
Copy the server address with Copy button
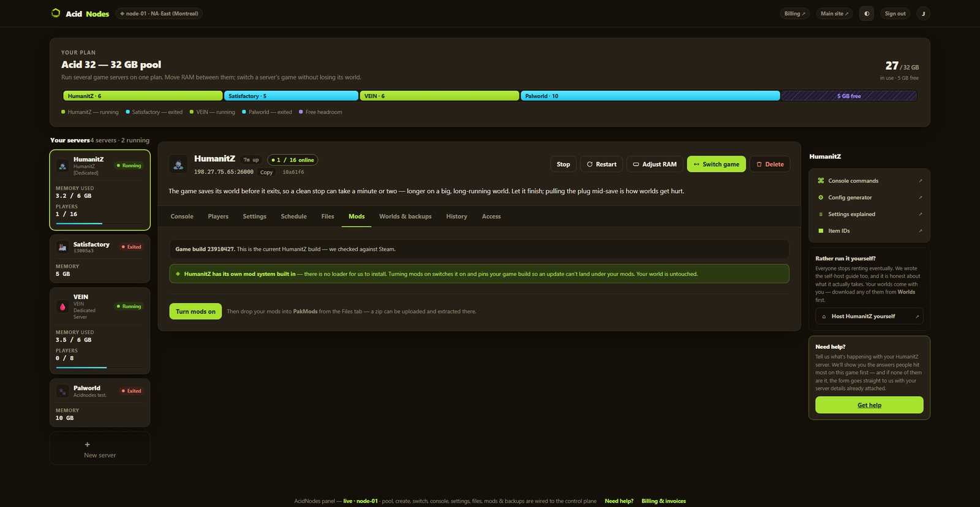(x=266, y=172)
